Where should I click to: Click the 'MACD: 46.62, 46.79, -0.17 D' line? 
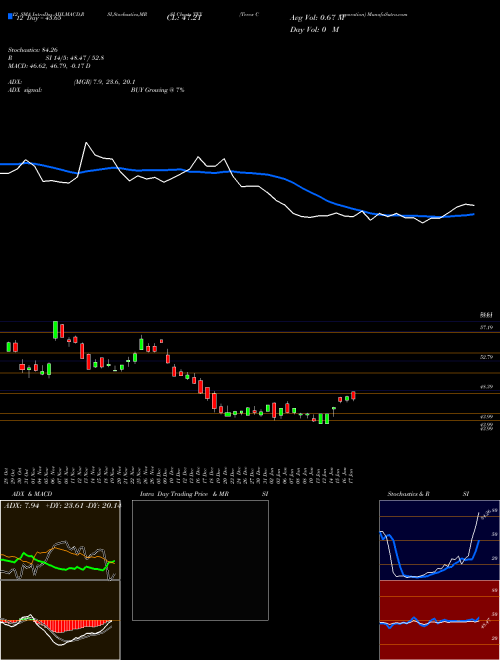pos(49,66)
